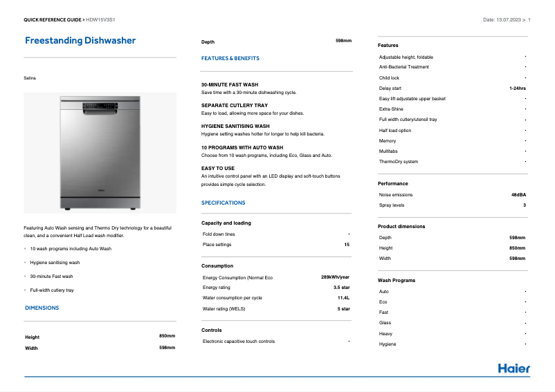Click the 30-MINUTE FAST WASH heading
The width and height of the screenshot is (555, 392).
point(229,84)
